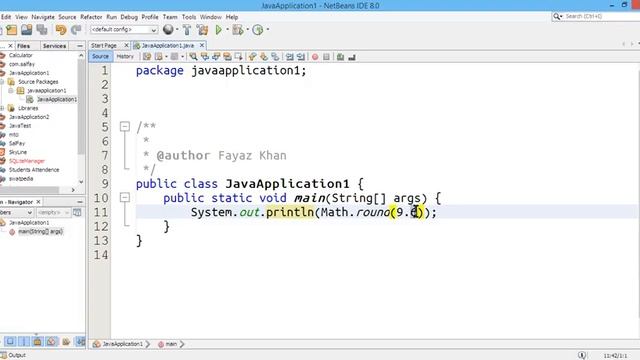The height and width of the screenshot is (360, 640).
Task: Click the Save All toolbar icon
Action: pos(42,30)
